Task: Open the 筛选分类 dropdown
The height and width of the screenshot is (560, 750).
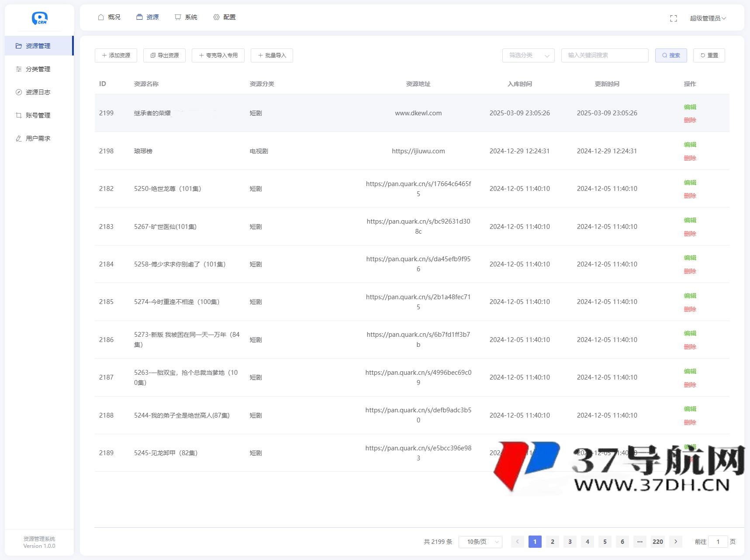Action: pyautogui.click(x=528, y=55)
